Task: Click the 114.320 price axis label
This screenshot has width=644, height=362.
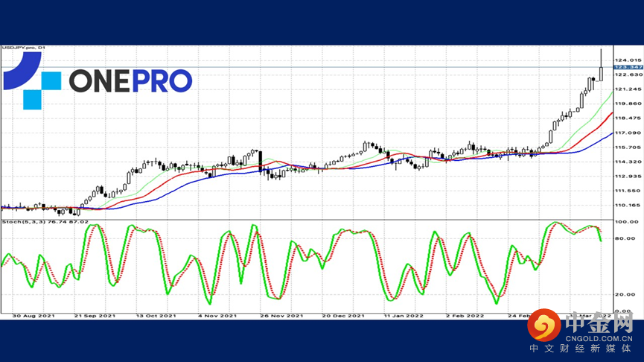Action: point(628,162)
